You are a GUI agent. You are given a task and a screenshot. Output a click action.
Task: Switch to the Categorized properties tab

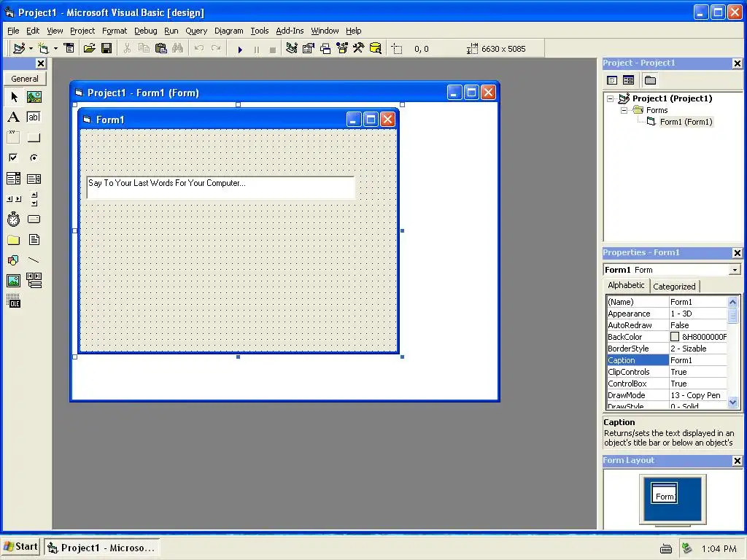[x=674, y=286]
